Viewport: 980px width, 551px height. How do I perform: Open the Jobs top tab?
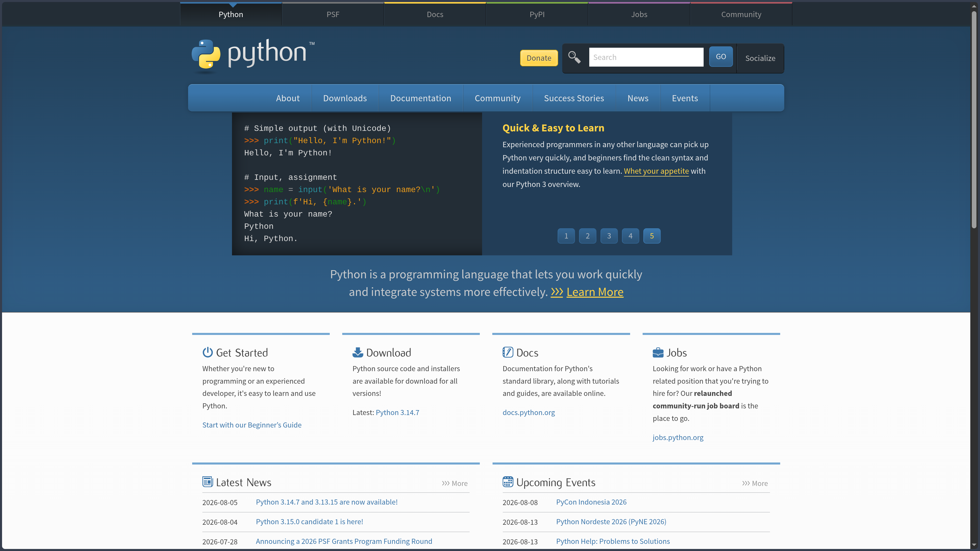click(639, 15)
